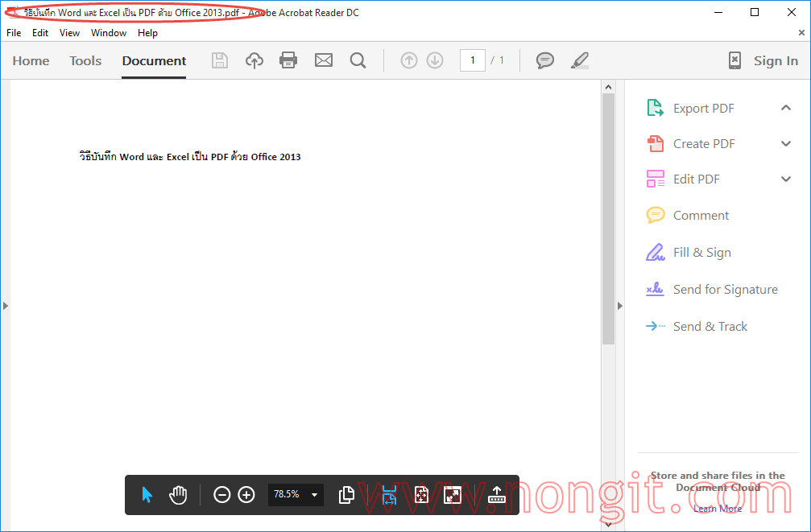Switch to the Home tab
Viewport: 811px width, 532px height.
pyautogui.click(x=31, y=60)
